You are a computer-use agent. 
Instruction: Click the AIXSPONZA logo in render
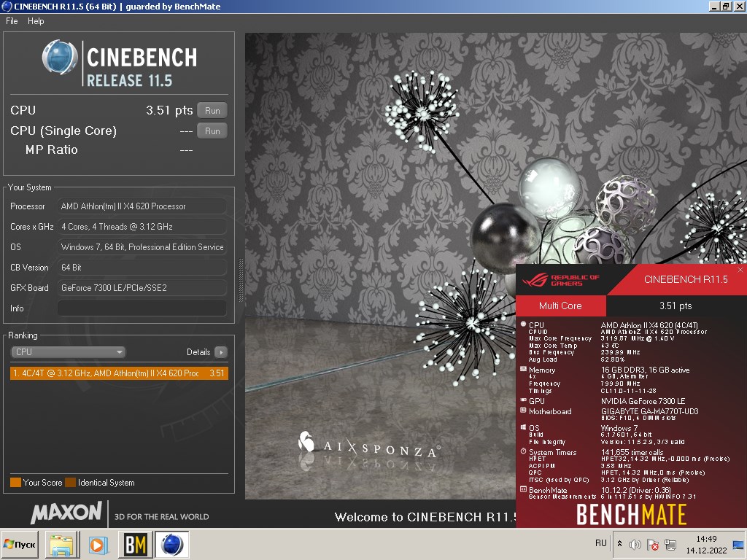point(368,447)
